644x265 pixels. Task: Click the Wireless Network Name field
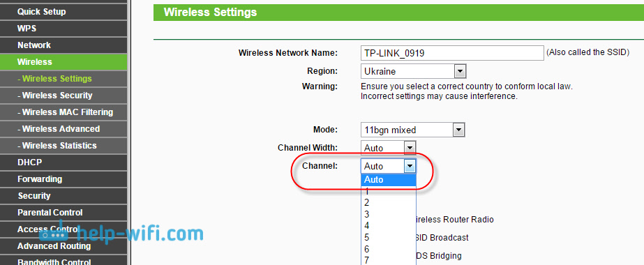pyautogui.click(x=452, y=53)
